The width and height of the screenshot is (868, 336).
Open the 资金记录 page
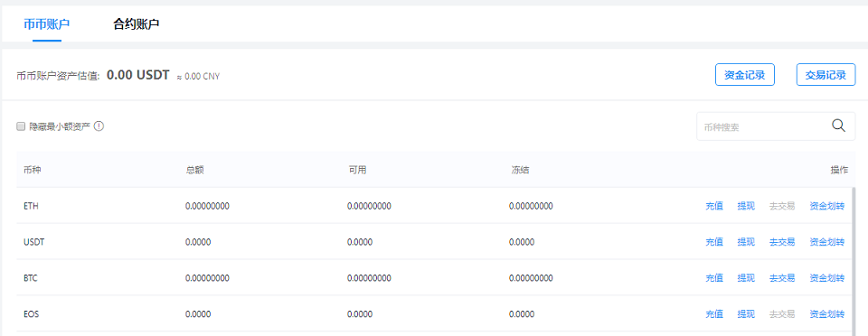point(744,75)
